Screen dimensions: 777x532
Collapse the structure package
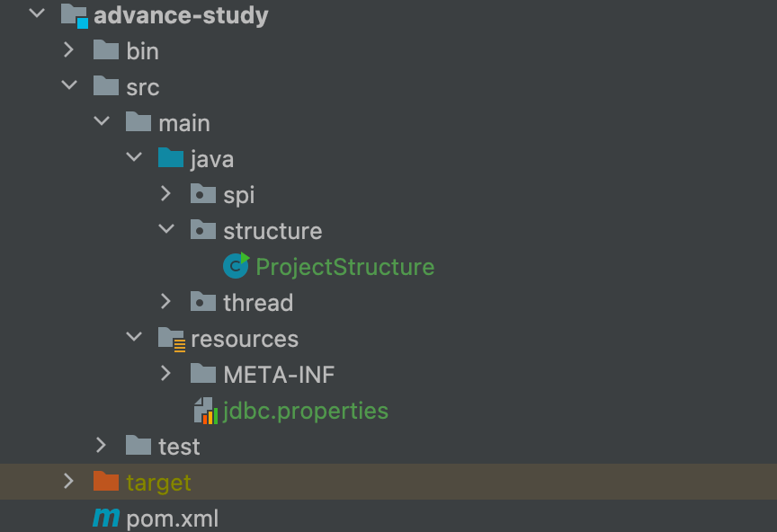click(166, 228)
